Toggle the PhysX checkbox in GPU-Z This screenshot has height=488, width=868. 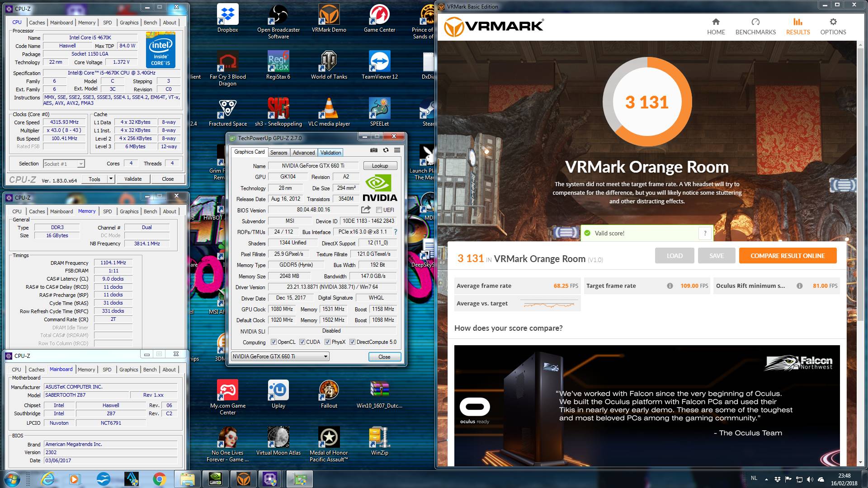[x=328, y=342]
